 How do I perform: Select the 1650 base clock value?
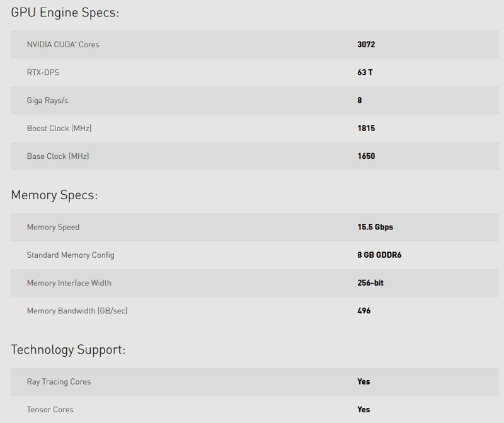pyautogui.click(x=366, y=156)
